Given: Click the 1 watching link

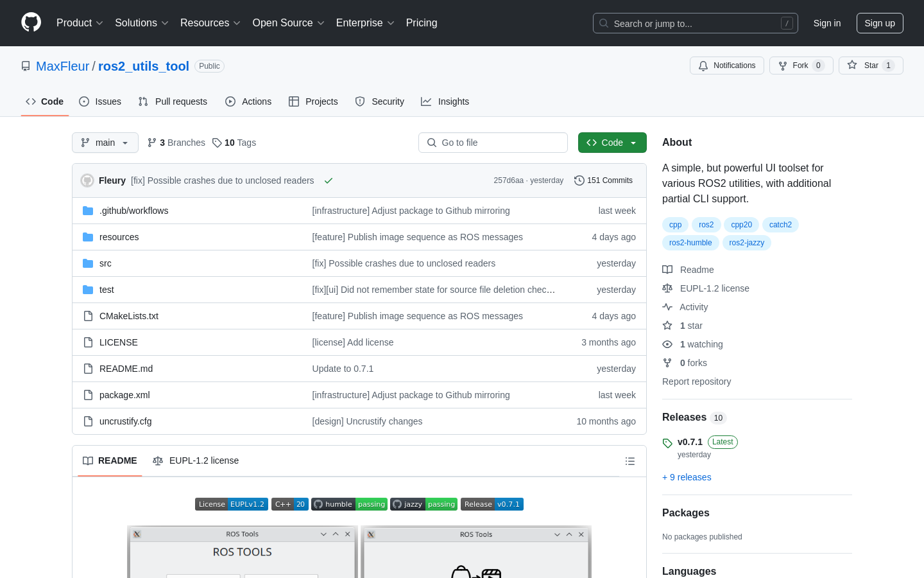Looking at the screenshot, I should 692,344.
